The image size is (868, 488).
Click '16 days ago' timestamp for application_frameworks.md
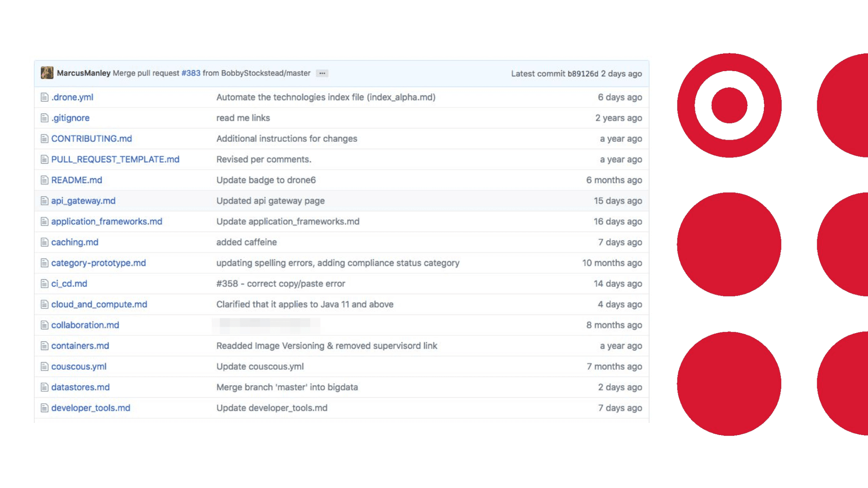[618, 222]
